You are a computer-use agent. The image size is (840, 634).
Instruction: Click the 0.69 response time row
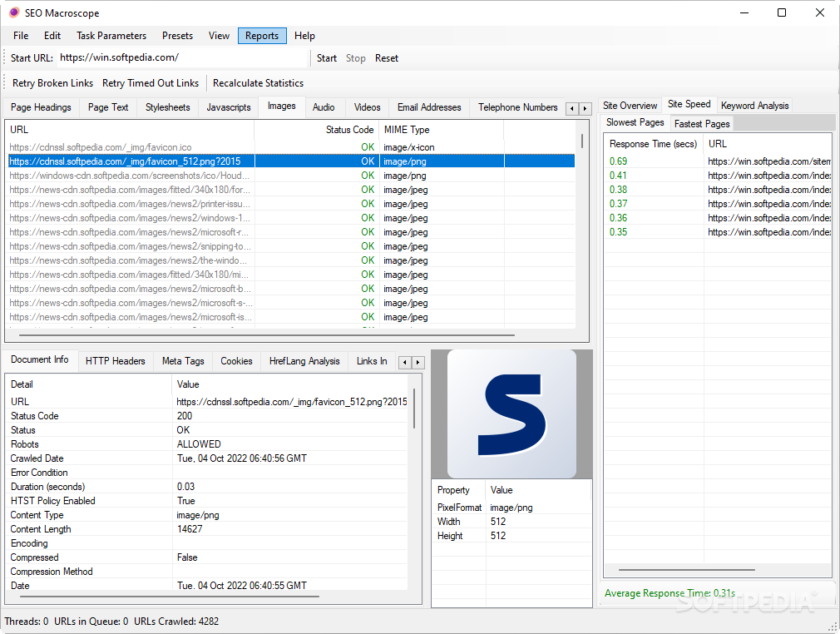click(x=718, y=161)
